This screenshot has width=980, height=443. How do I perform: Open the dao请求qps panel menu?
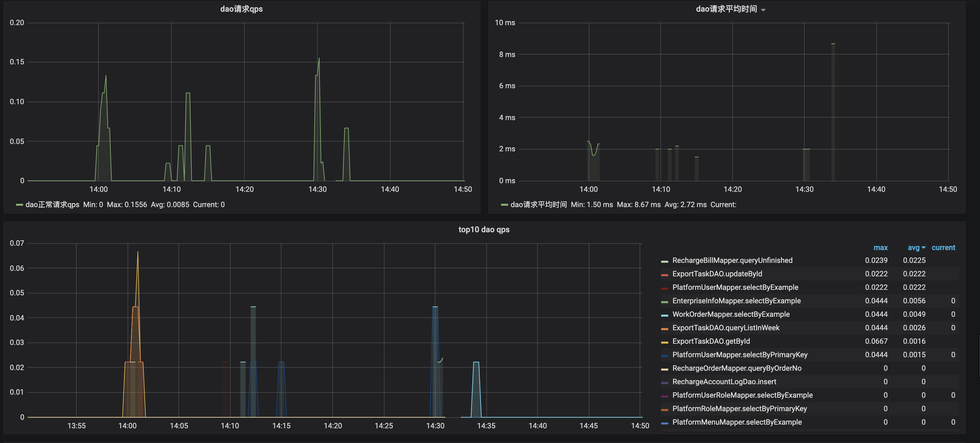241,9
